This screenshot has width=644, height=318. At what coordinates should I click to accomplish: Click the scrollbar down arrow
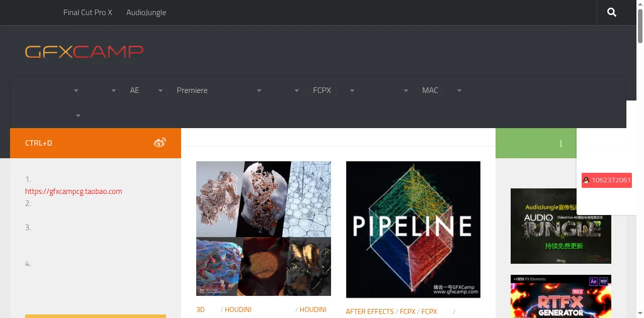(x=640, y=314)
